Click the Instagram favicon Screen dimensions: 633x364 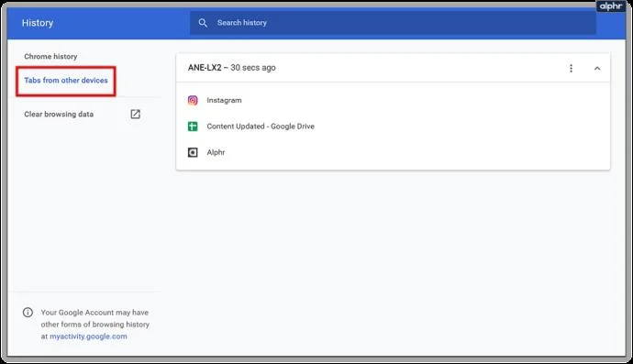[193, 100]
